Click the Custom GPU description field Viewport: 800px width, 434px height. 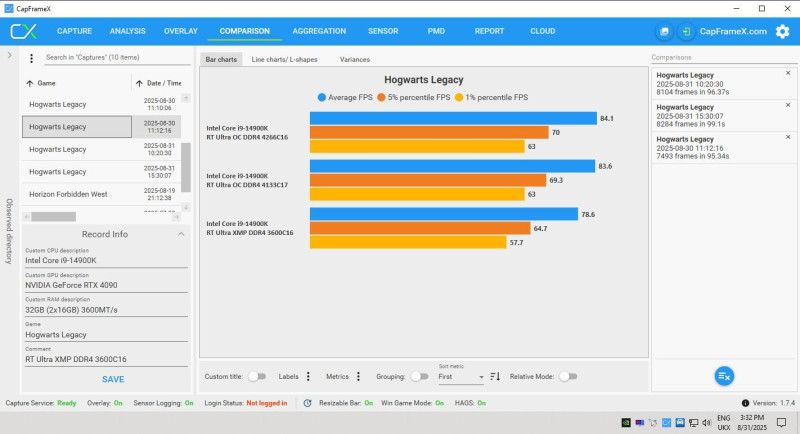click(106, 285)
